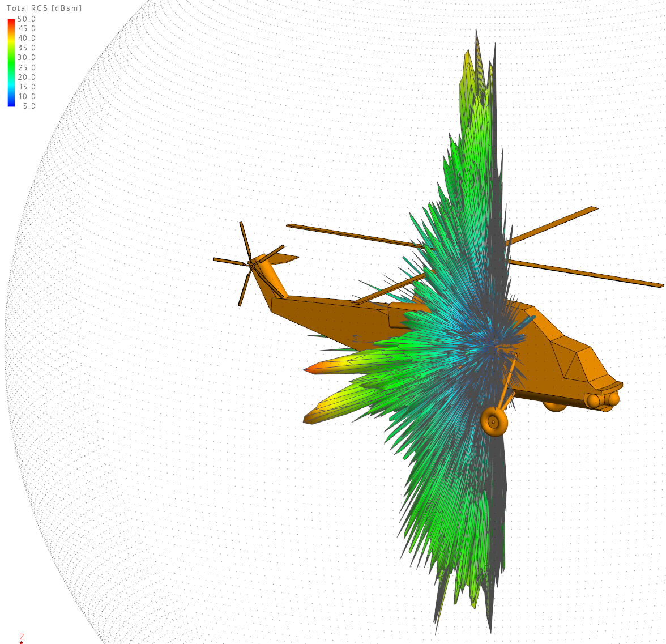
Task: Click the 10.0 legend value
Action: (26, 96)
